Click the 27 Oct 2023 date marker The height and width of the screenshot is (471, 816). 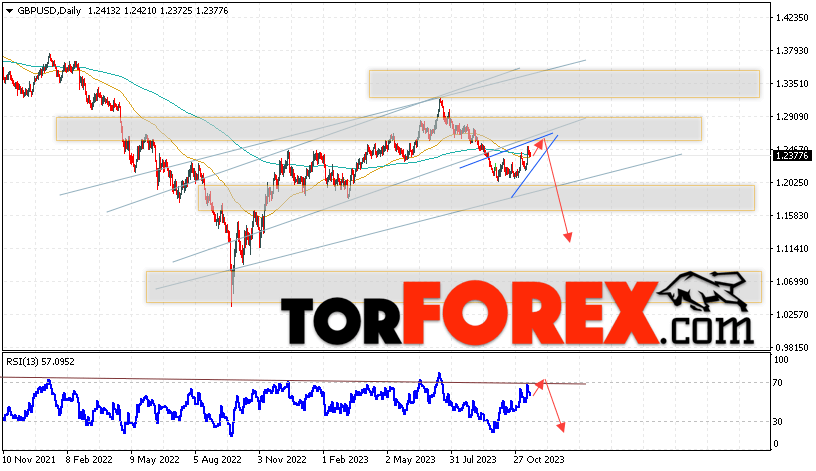pyautogui.click(x=539, y=460)
